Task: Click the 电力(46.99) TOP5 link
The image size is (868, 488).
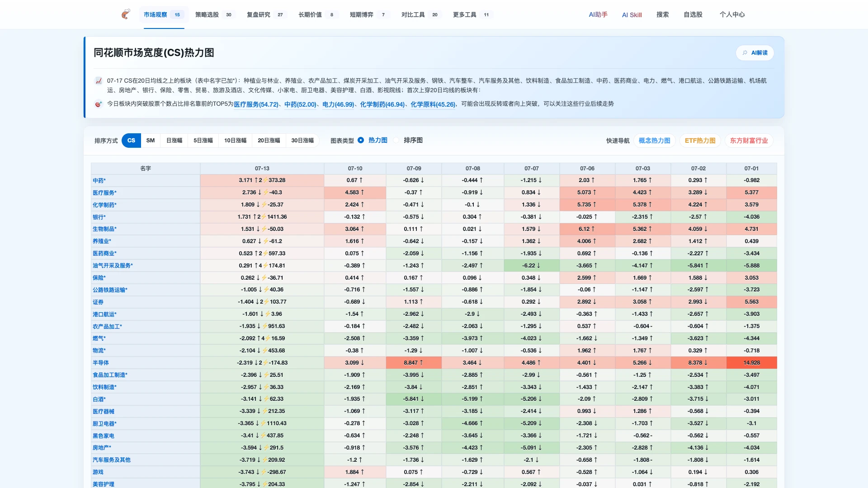Action: tap(338, 104)
